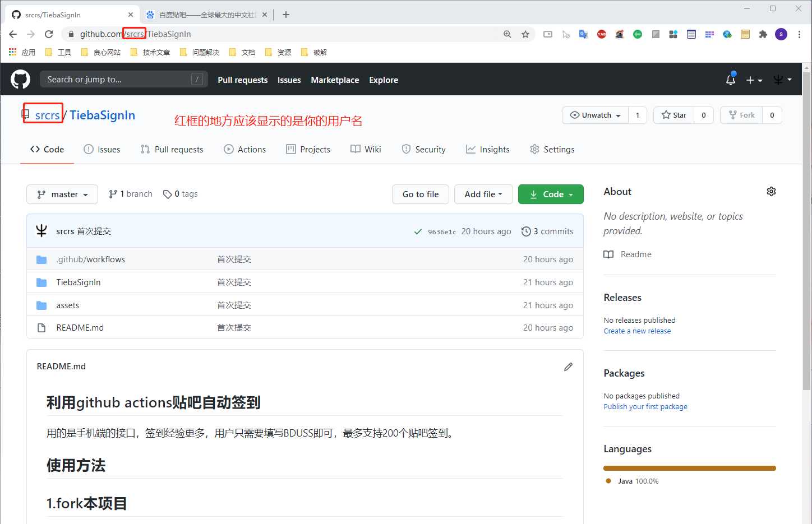Open Chrome extensions puzzle icon
812x524 pixels.
click(x=763, y=34)
